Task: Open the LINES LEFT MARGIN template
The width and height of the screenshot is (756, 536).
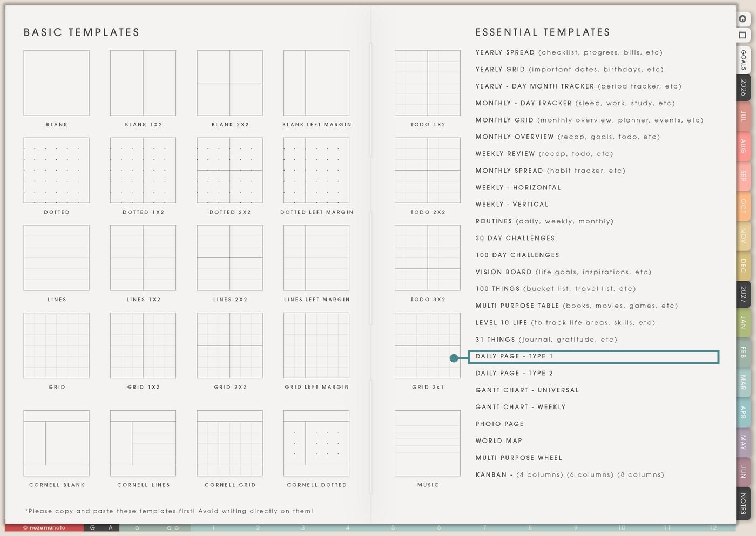Action: (x=316, y=258)
